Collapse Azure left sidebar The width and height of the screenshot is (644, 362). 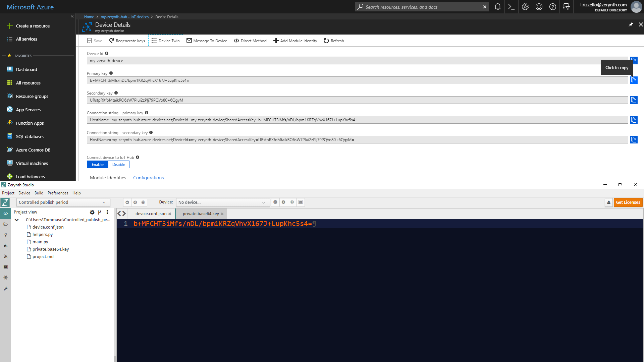[x=72, y=16]
